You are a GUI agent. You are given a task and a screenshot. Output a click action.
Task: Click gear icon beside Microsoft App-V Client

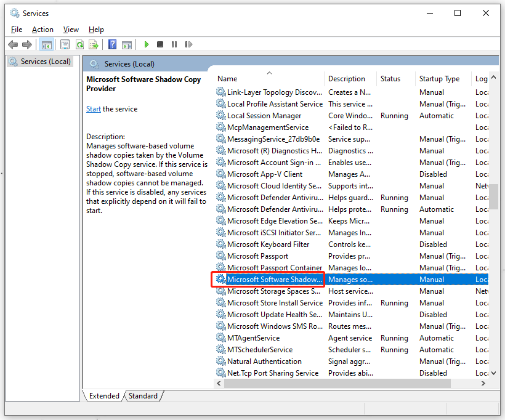[220, 174]
